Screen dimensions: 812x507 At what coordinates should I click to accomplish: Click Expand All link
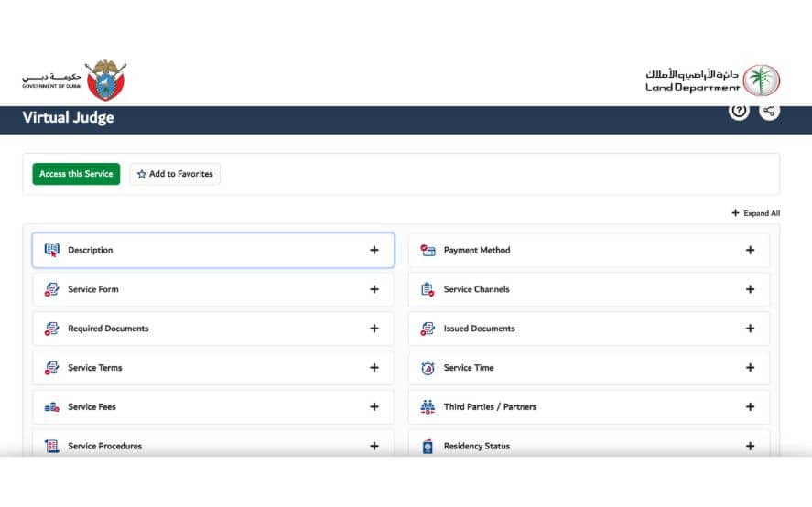coord(755,213)
